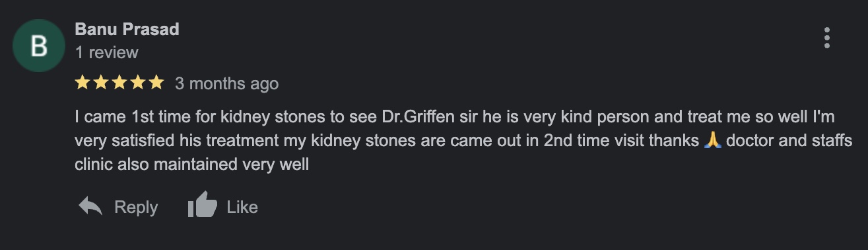
Task: Open the three-dot more options menu
Action: tap(827, 38)
